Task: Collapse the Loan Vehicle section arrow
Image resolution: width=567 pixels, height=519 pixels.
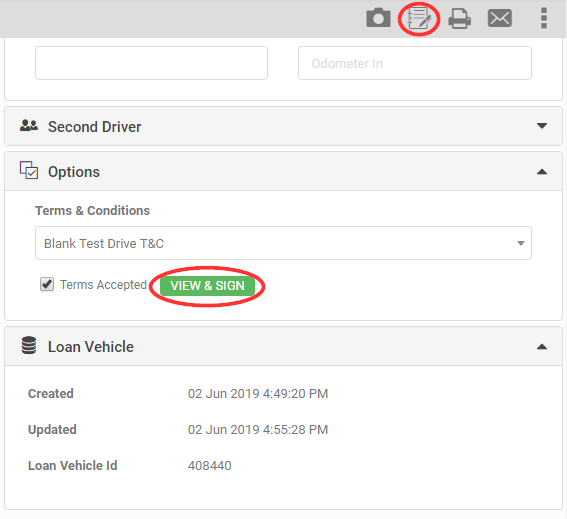Action: click(x=542, y=347)
